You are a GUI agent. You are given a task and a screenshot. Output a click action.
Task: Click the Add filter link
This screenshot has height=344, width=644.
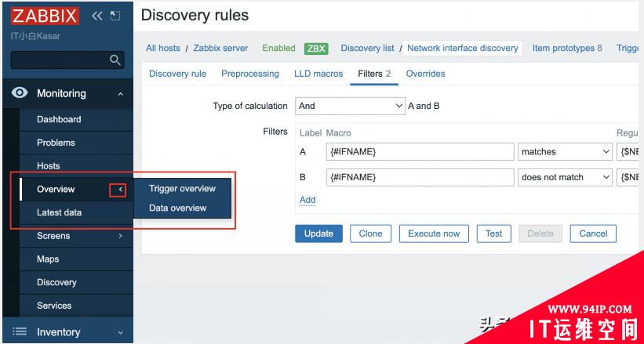click(x=307, y=200)
